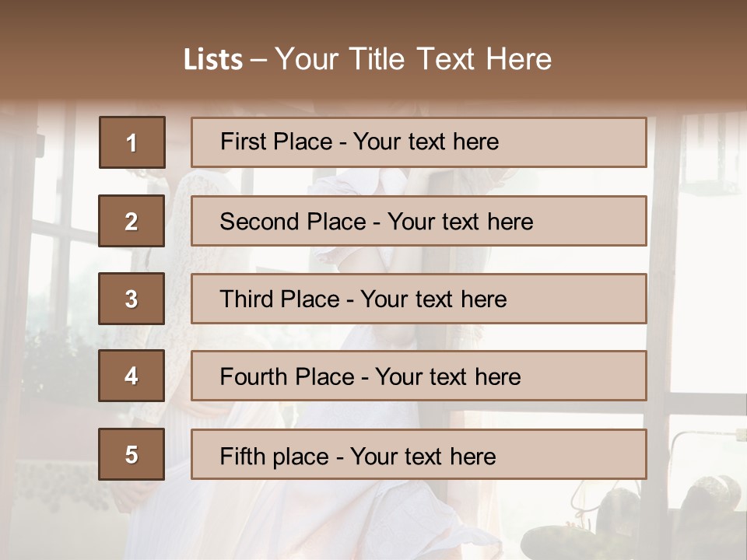
Task: Click the Second Place text bar
Action: pos(419,221)
